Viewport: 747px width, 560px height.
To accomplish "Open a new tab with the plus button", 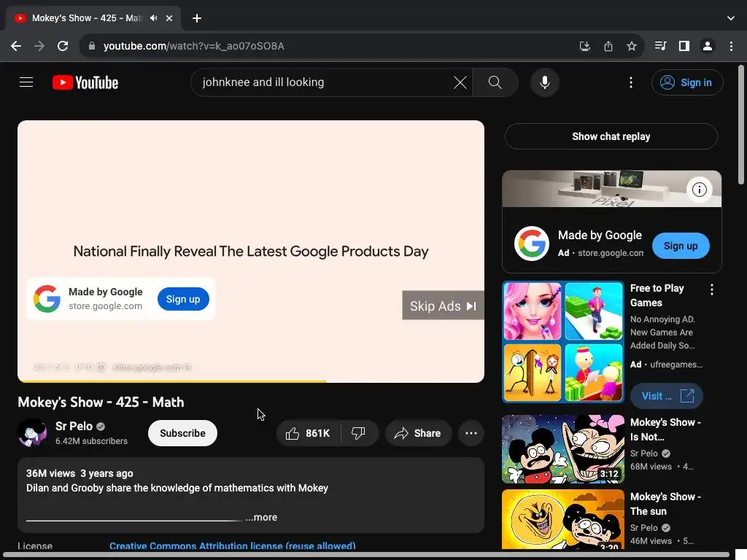I will (197, 18).
